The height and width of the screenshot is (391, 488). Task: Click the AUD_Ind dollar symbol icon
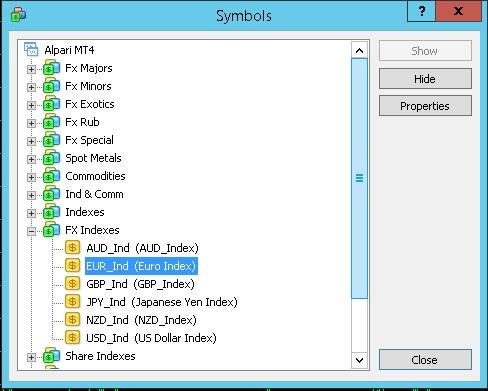(x=72, y=248)
